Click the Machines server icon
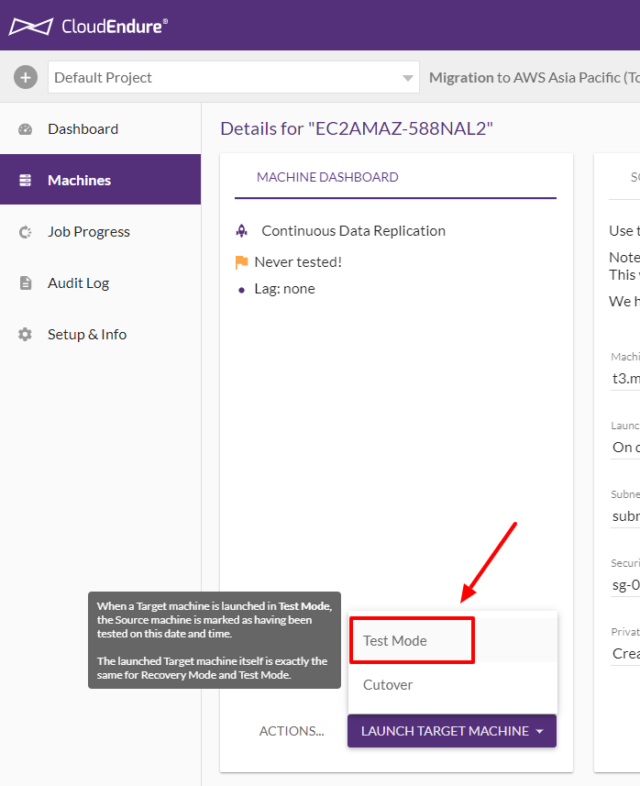Image resolution: width=640 pixels, height=786 pixels. (x=26, y=181)
